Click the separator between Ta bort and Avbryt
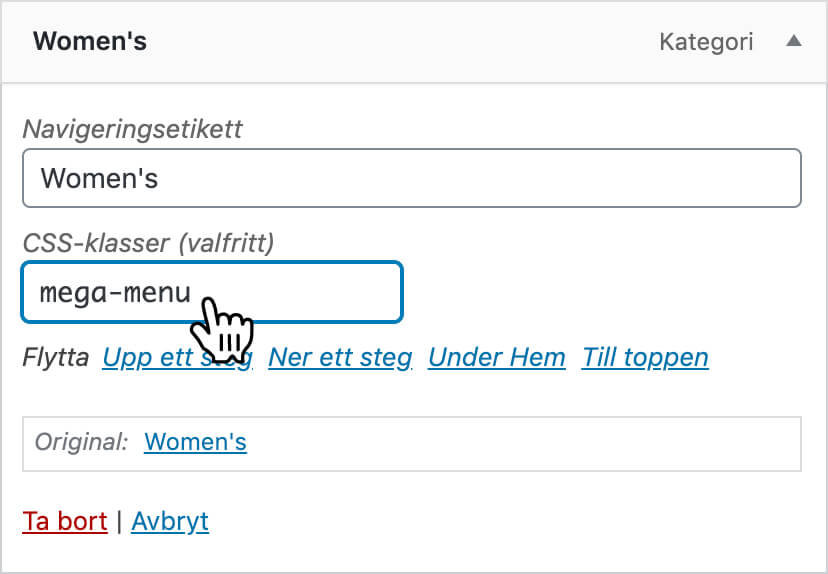Screen dimensions: 828x574 (x=119, y=521)
